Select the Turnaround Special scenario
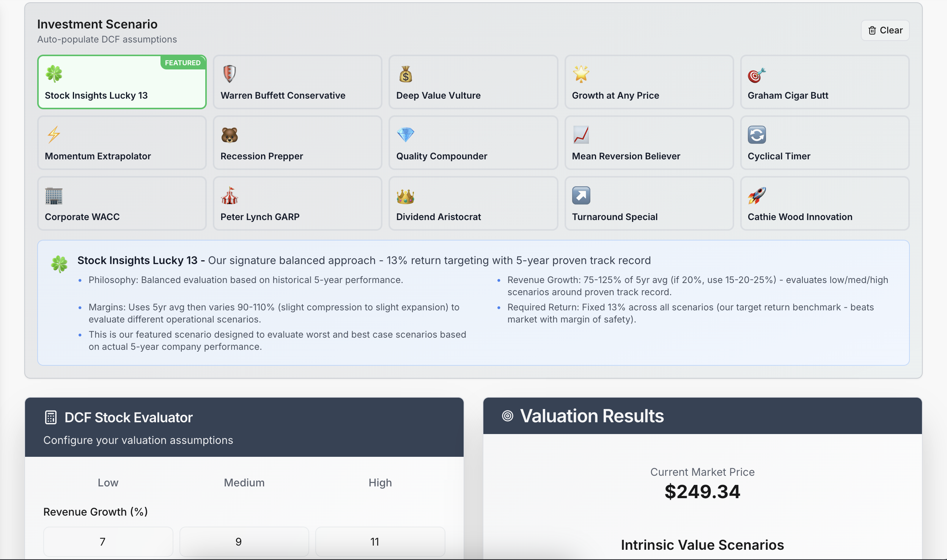The height and width of the screenshot is (560, 947). click(x=648, y=203)
